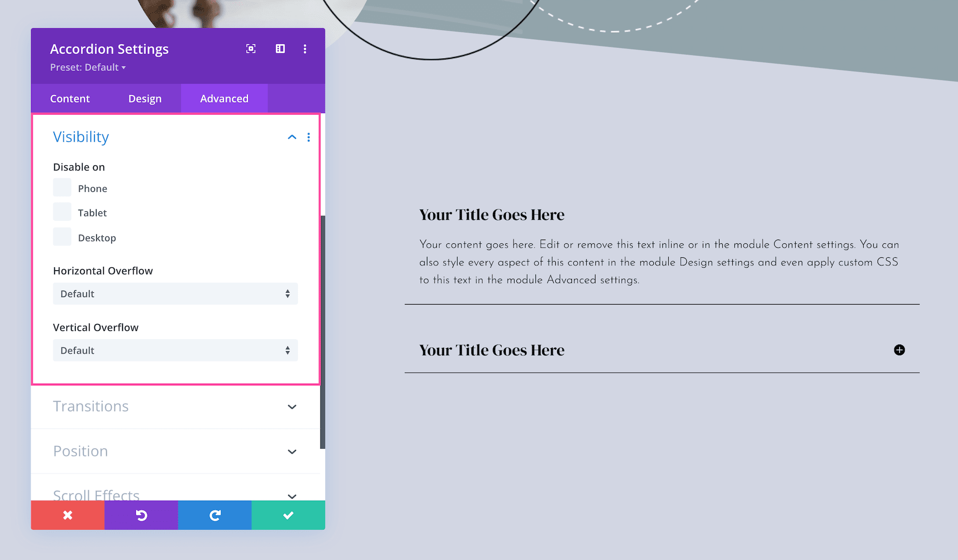The height and width of the screenshot is (560, 958).
Task: Click the red discard changes button
Action: tap(68, 514)
